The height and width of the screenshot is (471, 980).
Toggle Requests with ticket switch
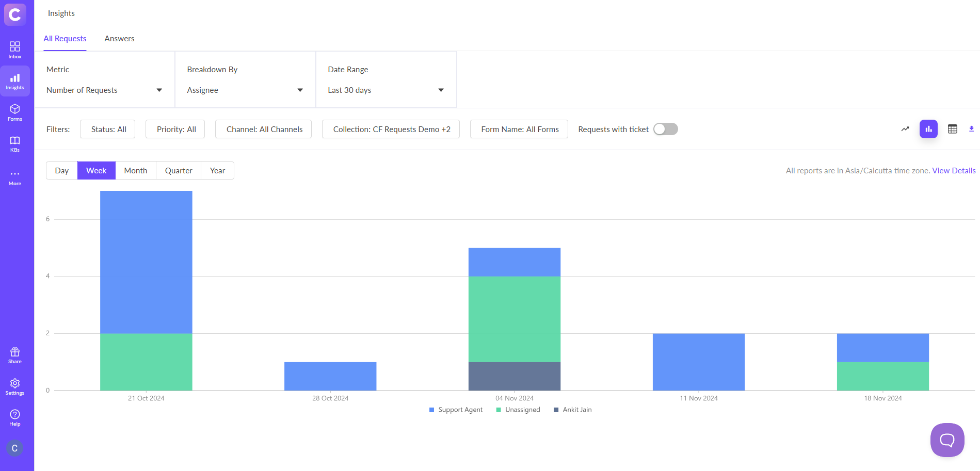[665, 129]
